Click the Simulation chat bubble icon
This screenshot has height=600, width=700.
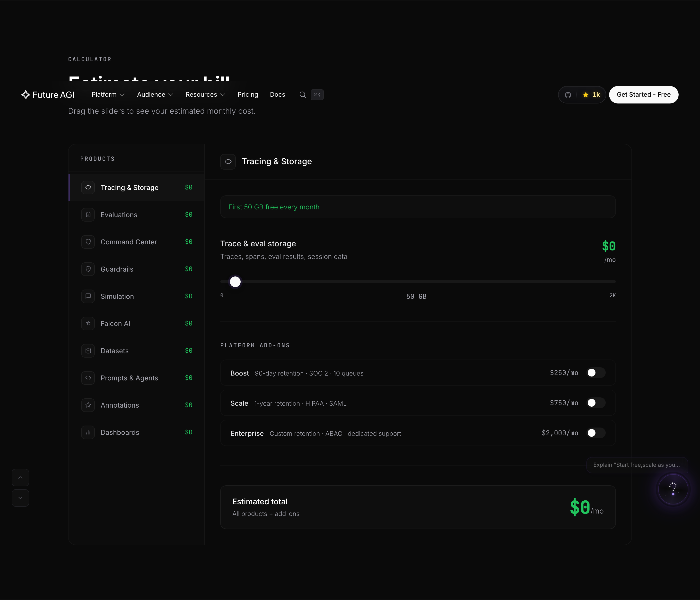point(88,296)
